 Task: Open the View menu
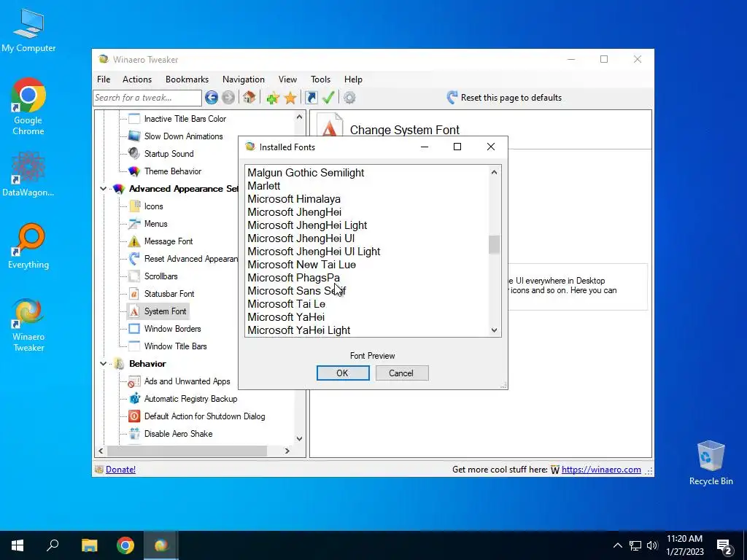[287, 79]
